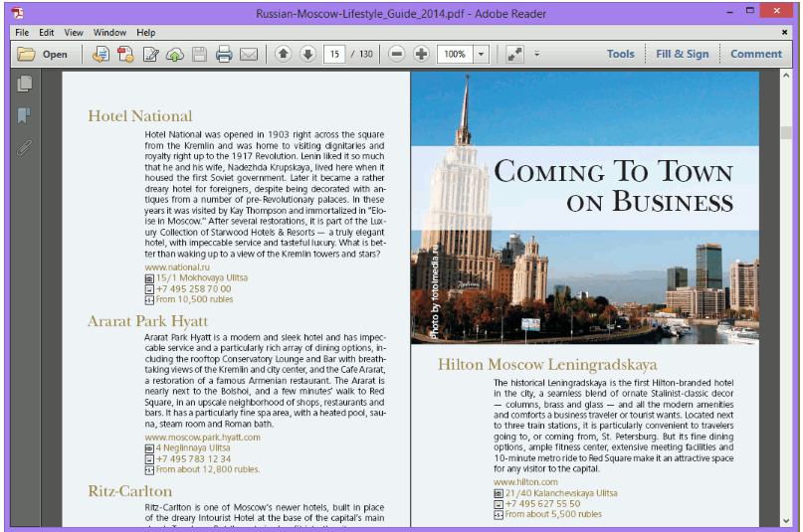Click the Print file icon
The image size is (803, 532).
click(x=224, y=54)
